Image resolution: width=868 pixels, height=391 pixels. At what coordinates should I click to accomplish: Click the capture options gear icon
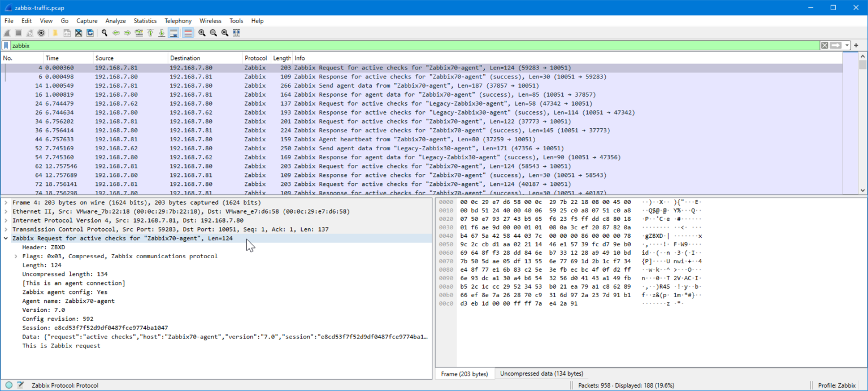pos(41,33)
